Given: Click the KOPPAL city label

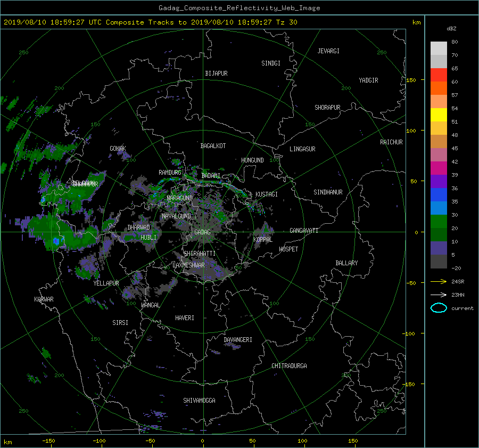Looking at the screenshot, I should (x=263, y=240).
